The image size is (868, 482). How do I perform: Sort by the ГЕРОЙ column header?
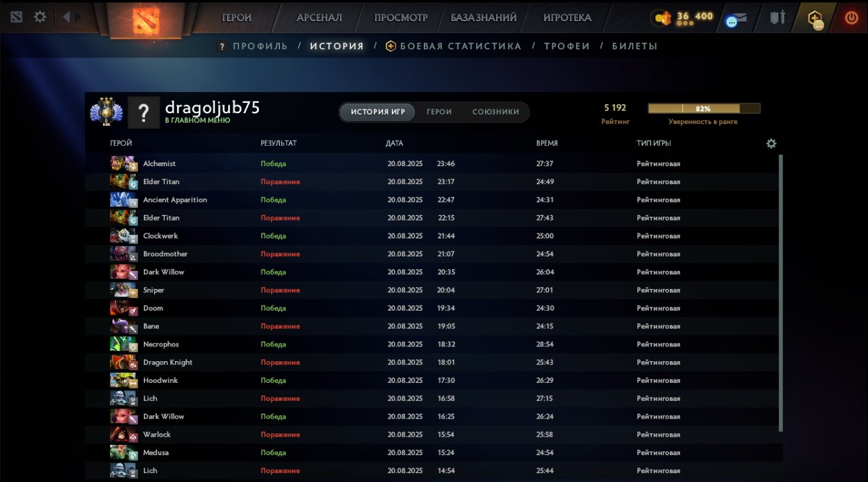[x=121, y=143]
